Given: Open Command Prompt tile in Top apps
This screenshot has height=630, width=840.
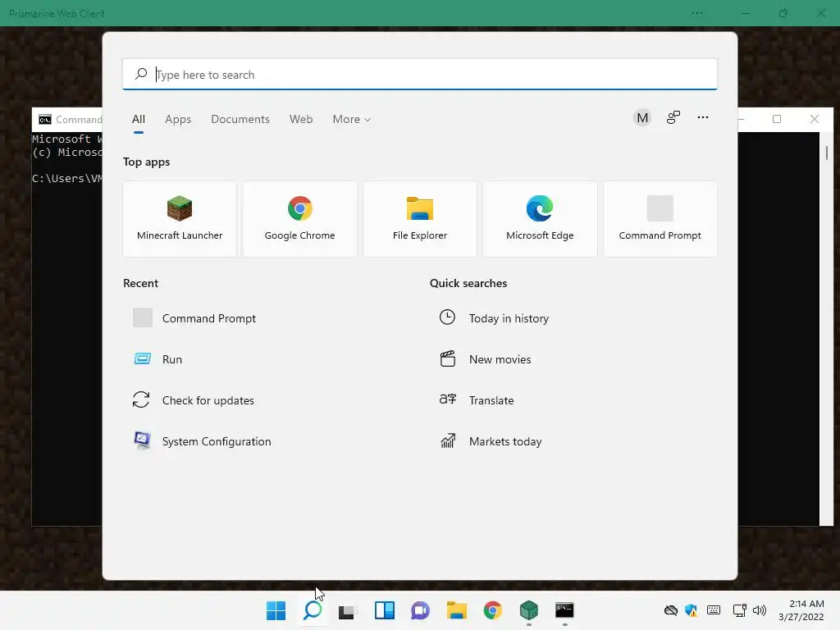Looking at the screenshot, I should coord(660,219).
